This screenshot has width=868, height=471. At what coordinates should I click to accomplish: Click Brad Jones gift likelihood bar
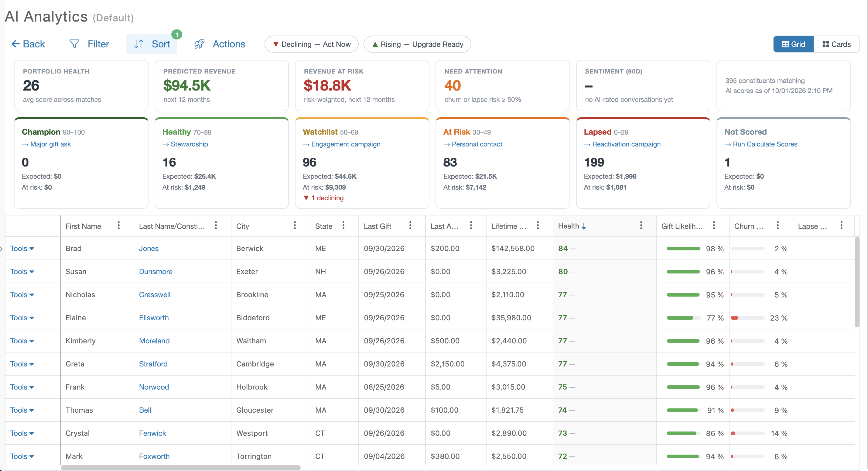(683, 249)
